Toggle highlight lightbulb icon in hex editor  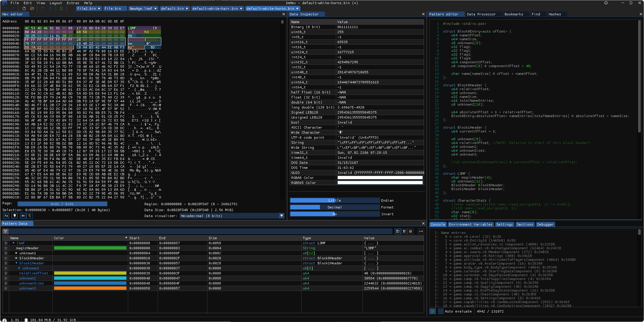15,216
